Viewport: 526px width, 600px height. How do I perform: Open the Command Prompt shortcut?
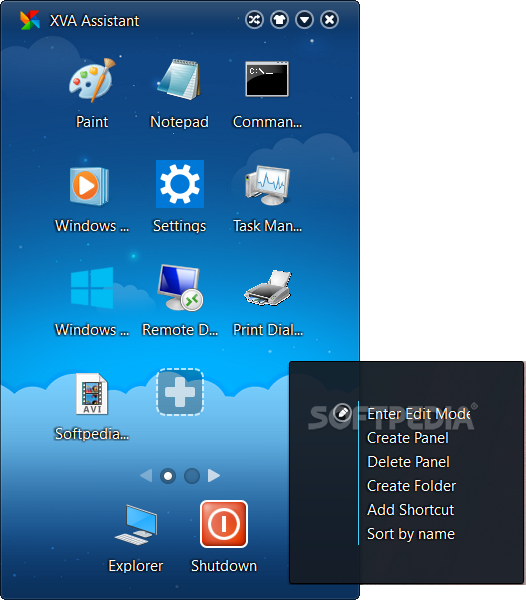267,79
